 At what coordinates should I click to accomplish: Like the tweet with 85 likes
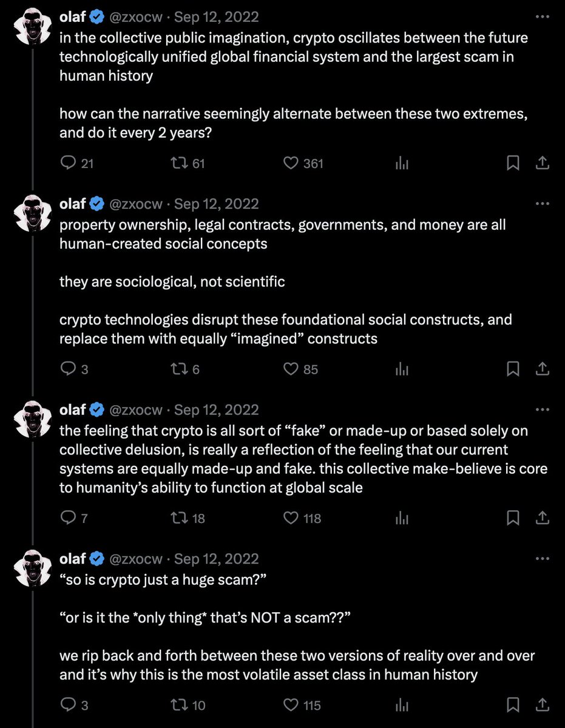pyautogui.click(x=292, y=369)
